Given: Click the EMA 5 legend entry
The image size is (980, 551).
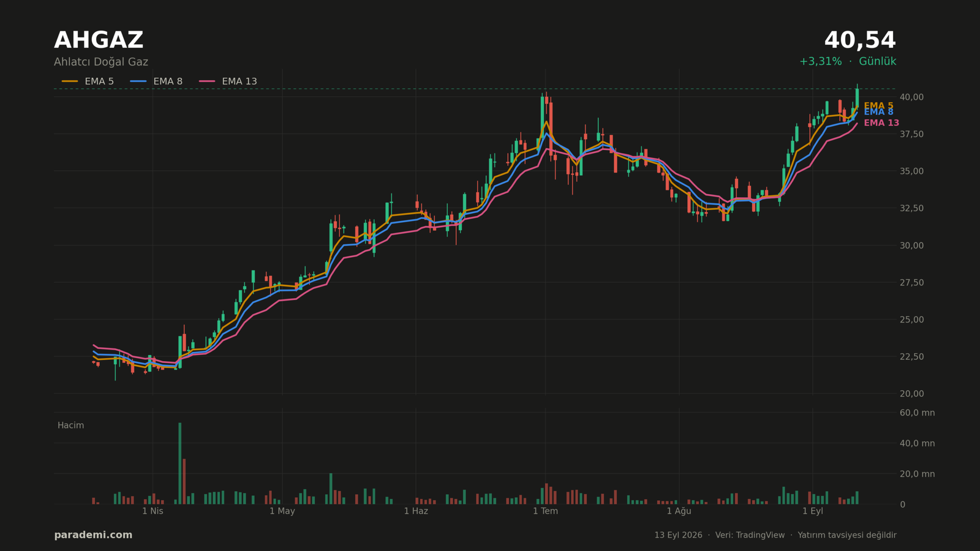Looking at the screenshot, I should pyautogui.click(x=88, y=81).
